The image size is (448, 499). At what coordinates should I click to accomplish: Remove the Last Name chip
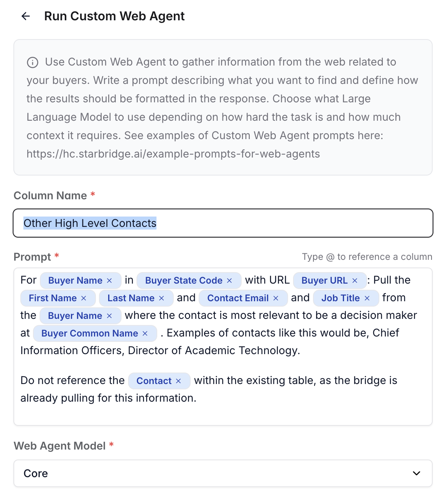pyautogui.click(x=161, y=298)
